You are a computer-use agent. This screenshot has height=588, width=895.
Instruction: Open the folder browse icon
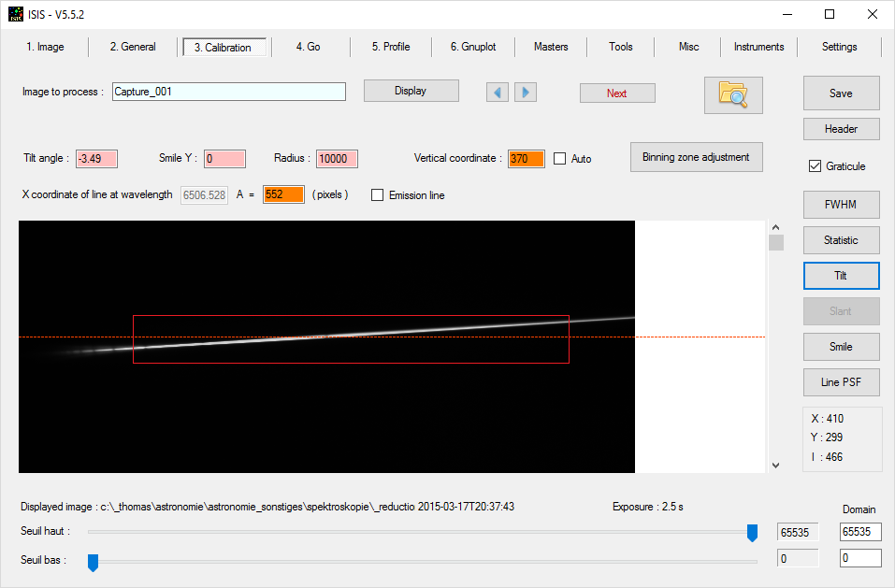[733, 95]
